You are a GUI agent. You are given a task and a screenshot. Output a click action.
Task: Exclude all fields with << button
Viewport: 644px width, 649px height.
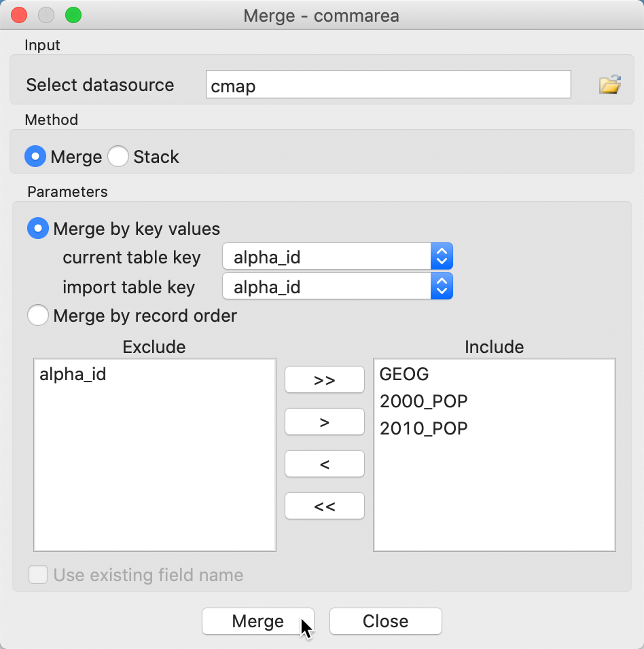point(325,506)
